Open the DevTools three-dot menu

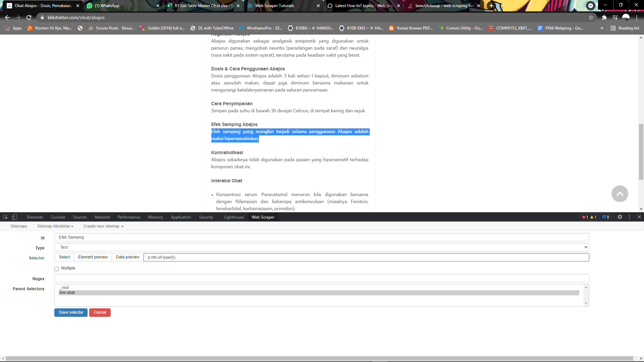click(630, 217)
